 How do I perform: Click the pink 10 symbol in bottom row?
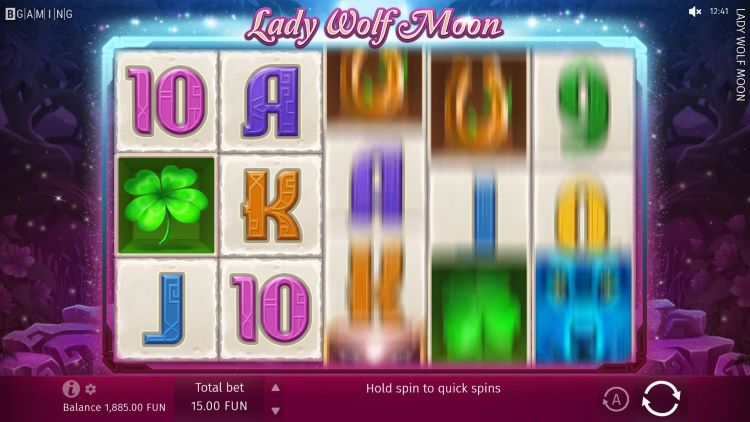(271, 309)
